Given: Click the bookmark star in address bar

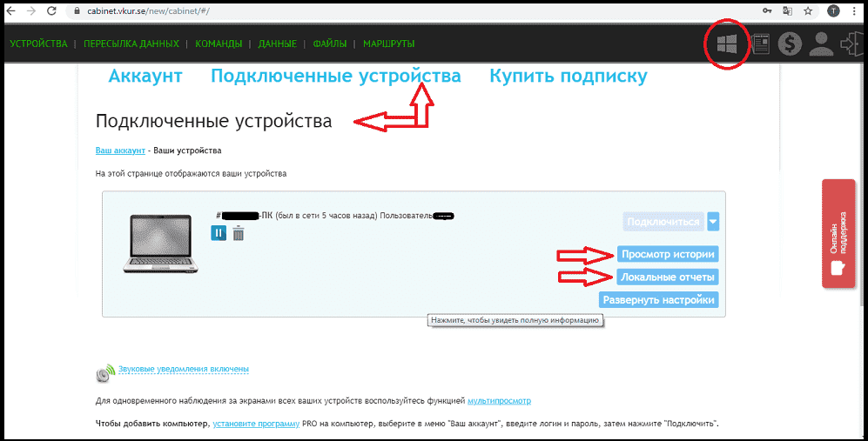Looking at the screenshot, I should pyautogui.click(x=809, y=11).
